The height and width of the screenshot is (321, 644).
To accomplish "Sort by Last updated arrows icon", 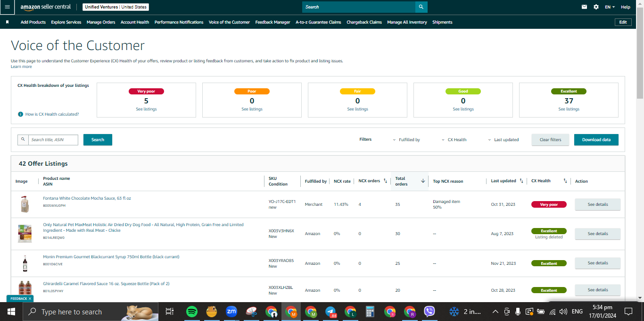I will pyautogui.click(x=521, y=181).
